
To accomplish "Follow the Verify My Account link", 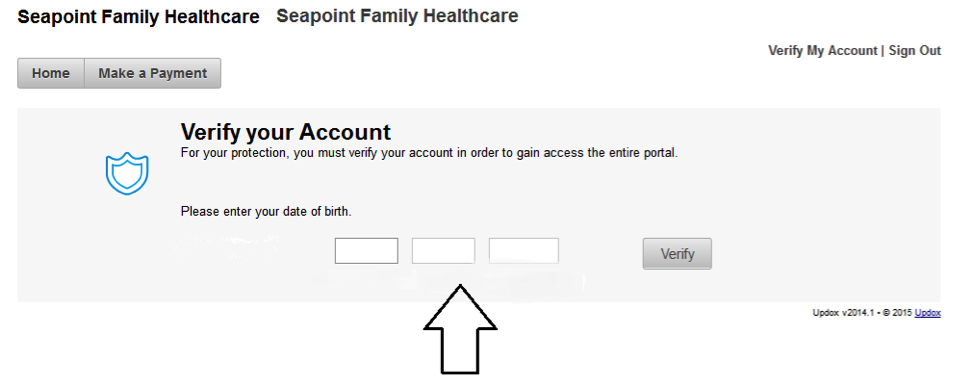I will (822, 51).
